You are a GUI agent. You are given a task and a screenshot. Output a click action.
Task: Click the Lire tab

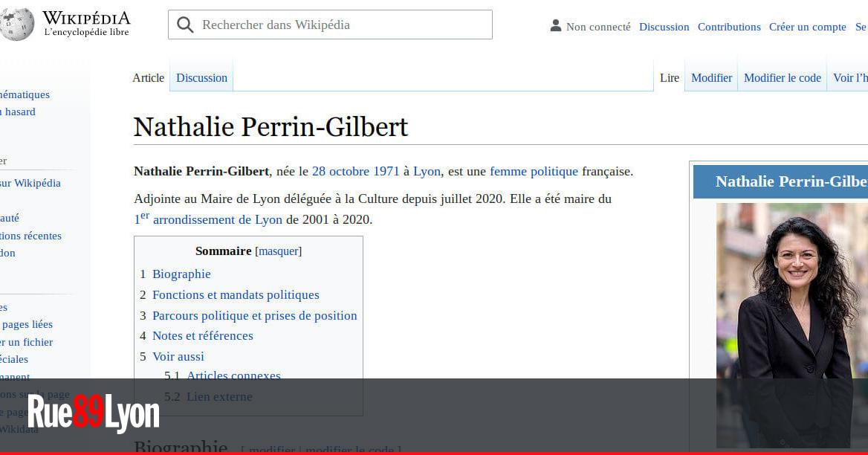pyautogui.click(x=669, y=77)
